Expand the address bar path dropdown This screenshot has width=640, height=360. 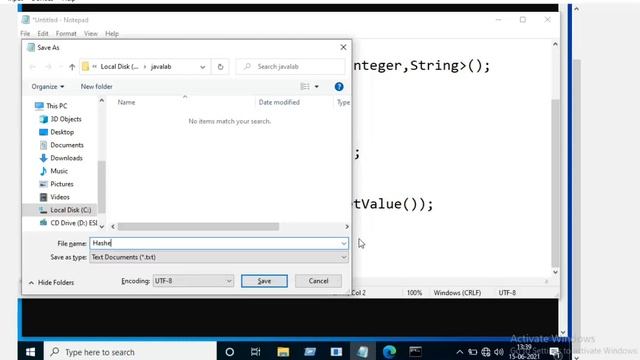(202, 67)
